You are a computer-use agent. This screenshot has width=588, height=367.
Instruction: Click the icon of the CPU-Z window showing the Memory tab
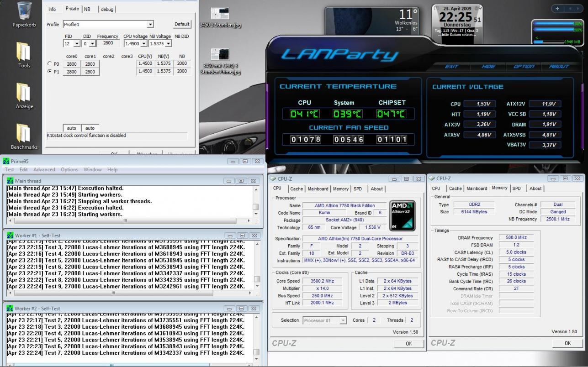coord(432,178)
